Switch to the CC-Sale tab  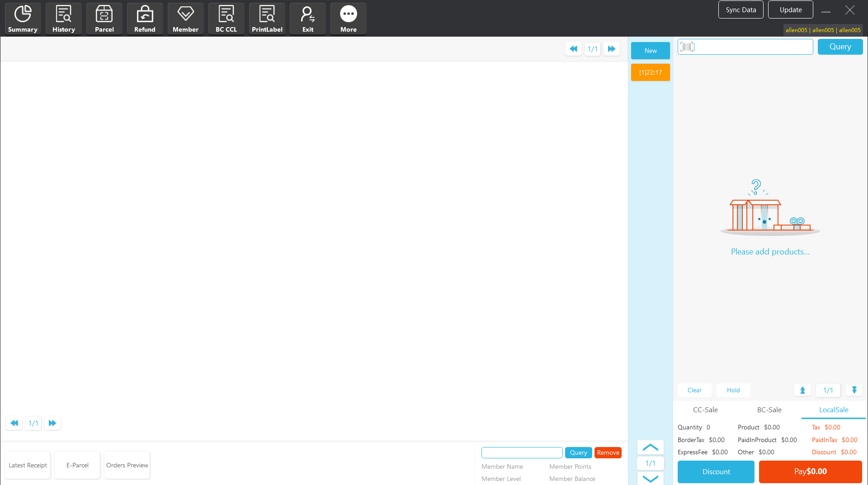click(705, 410)
